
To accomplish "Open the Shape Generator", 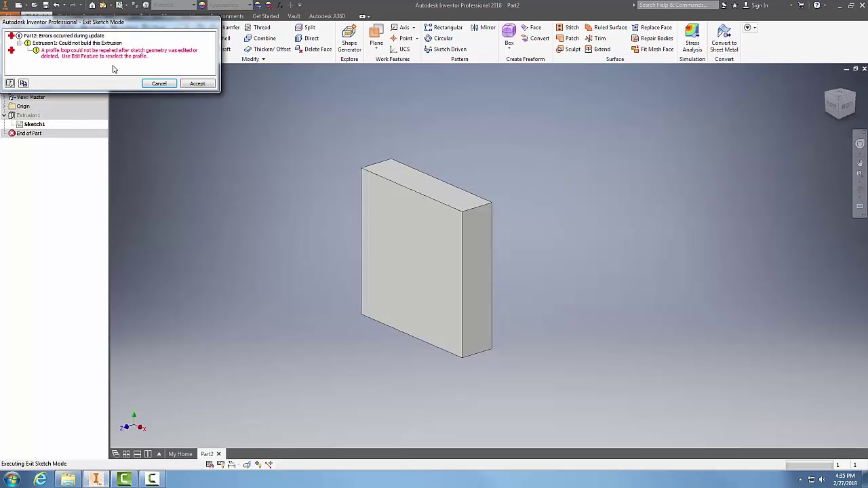I will point(349,39).
